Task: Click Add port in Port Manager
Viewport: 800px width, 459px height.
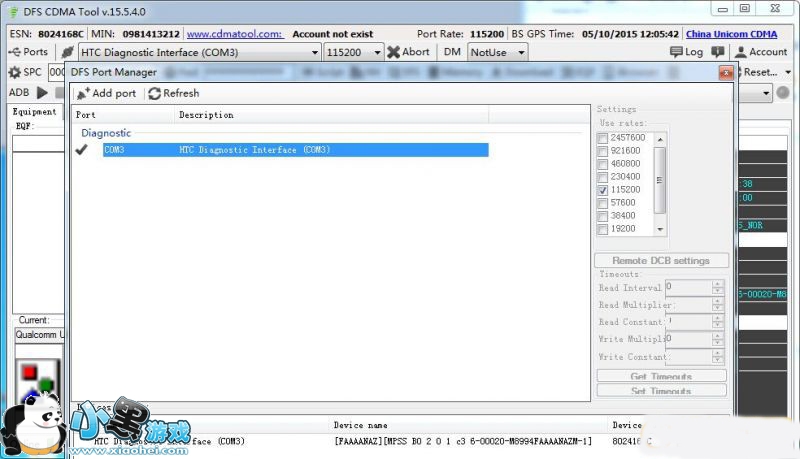Action: [107, 93]
